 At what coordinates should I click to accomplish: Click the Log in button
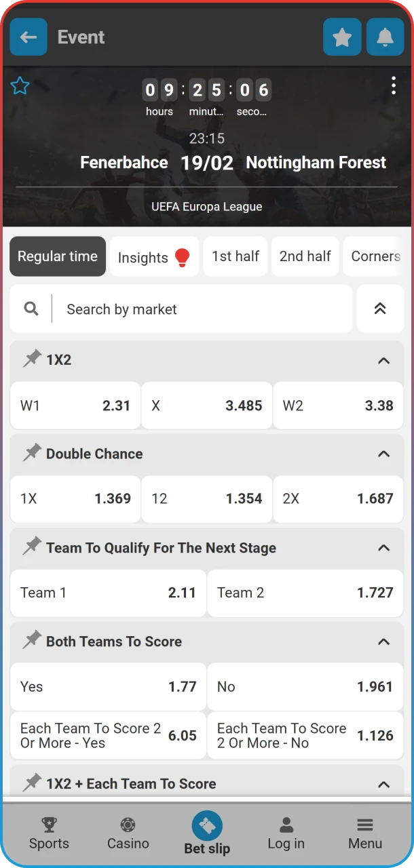[286, 834]
